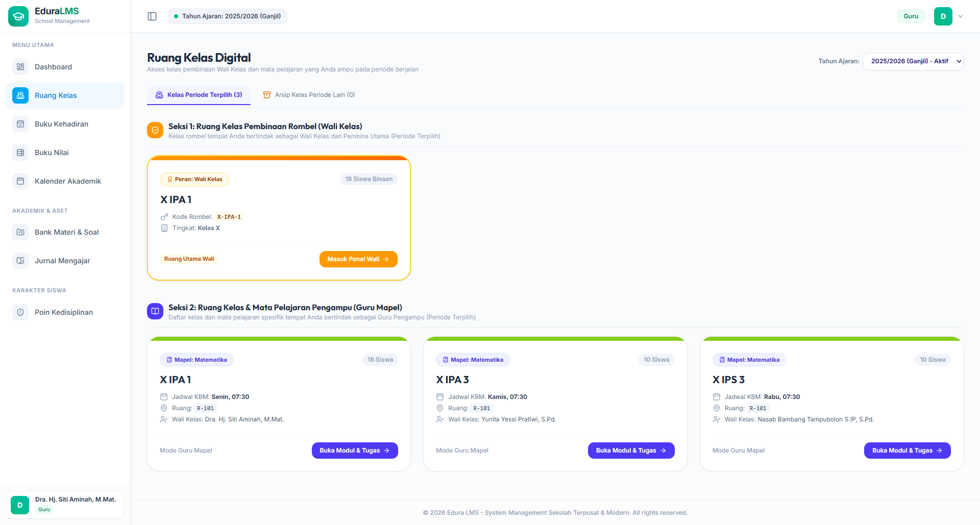980x525 pixels.
Task: Open Buka Modul & Tugas for X IPS 3
Action: click(908, 451)
